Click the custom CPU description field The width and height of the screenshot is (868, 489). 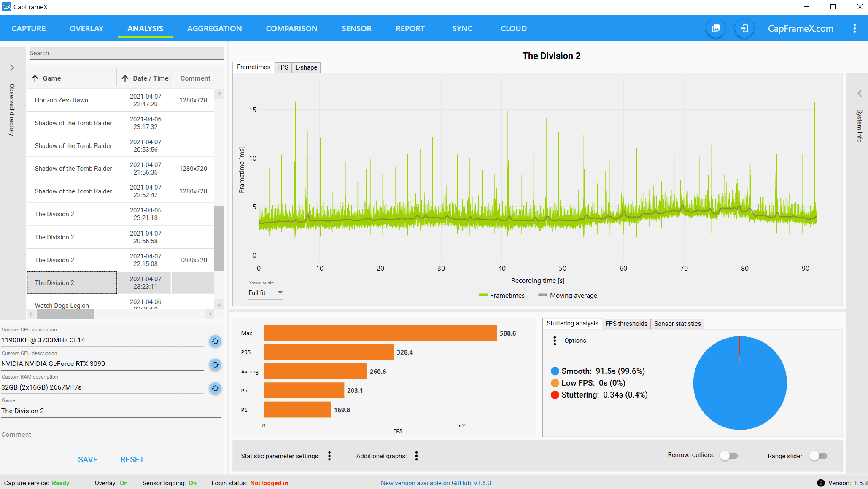102,340
